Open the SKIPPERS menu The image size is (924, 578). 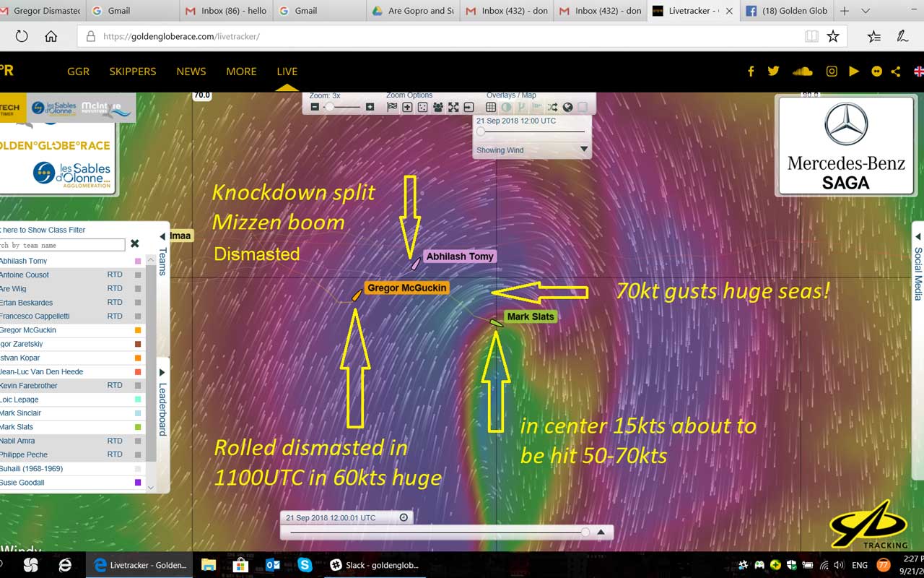[x=132, y=71]
